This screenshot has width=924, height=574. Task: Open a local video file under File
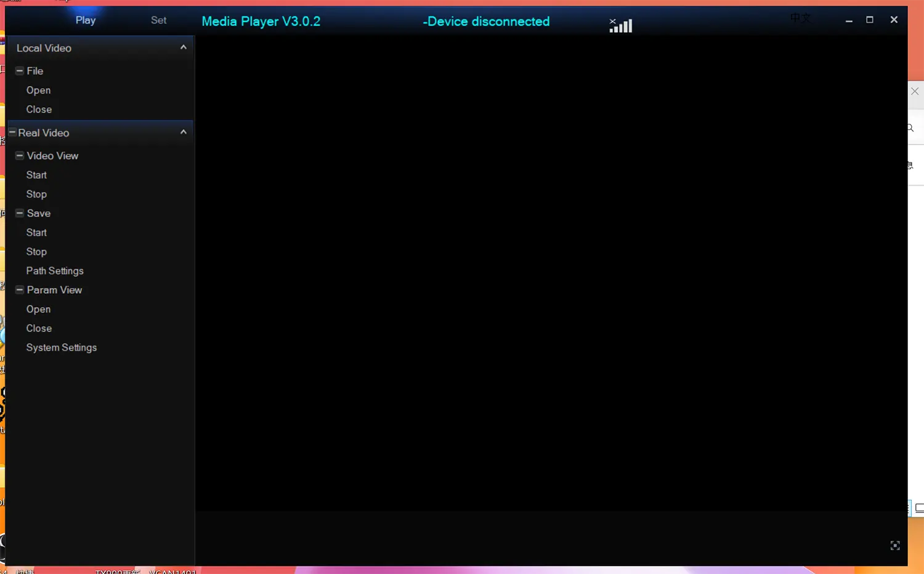tap(38, 90)
